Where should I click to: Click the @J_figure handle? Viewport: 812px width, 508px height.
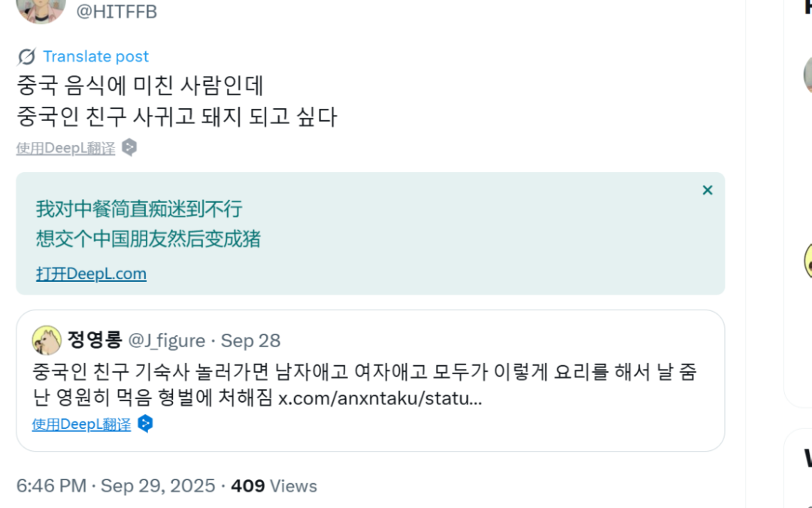pos(166,340)
